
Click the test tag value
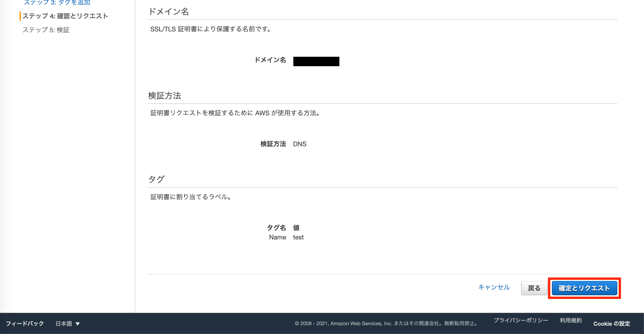point(298,237)
